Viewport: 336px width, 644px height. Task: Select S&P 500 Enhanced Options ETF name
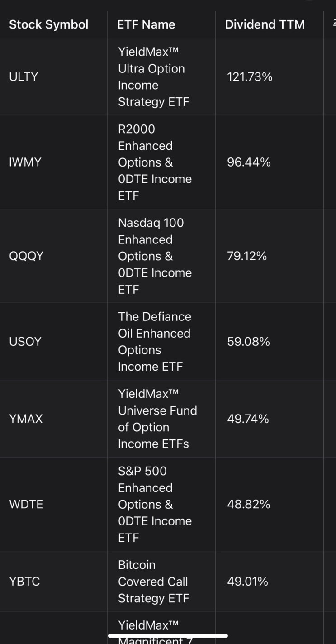point(155,504)
